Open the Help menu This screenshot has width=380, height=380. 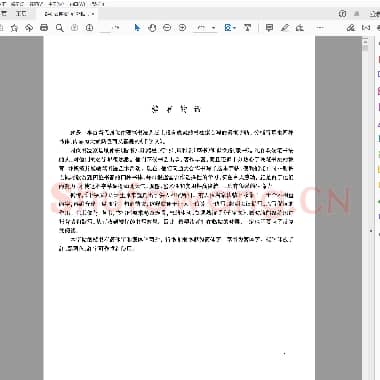point(98,4)
